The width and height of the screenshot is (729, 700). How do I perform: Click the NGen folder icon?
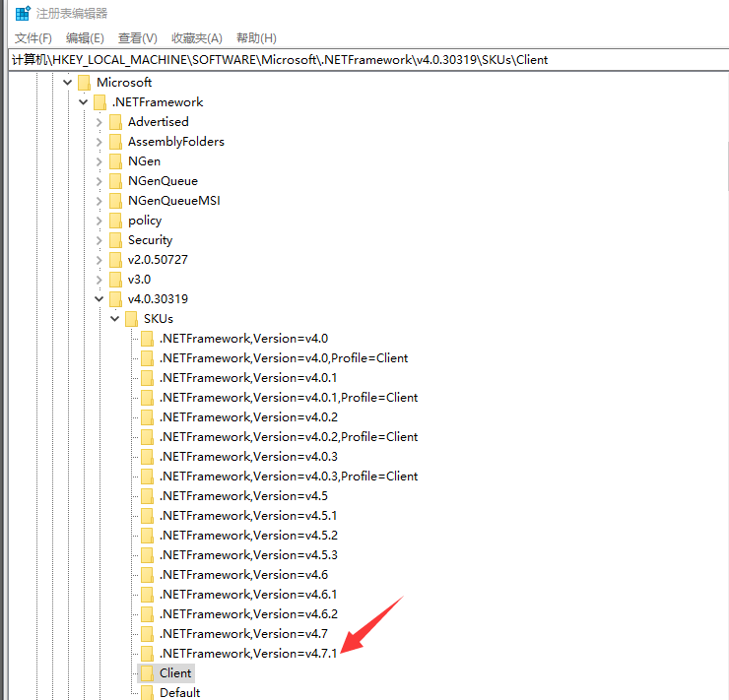click(x=116, y=161)
